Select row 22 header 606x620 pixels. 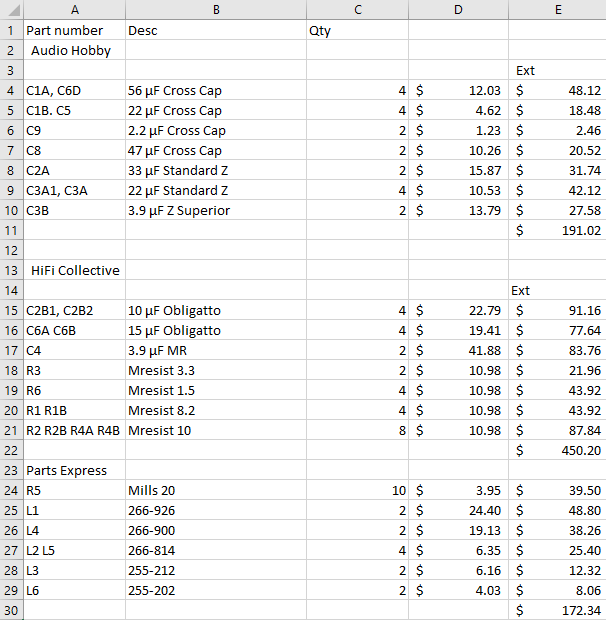pyautogui.click(x=11, y=450)
